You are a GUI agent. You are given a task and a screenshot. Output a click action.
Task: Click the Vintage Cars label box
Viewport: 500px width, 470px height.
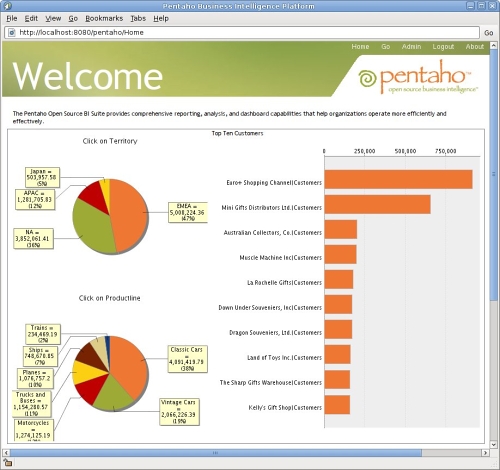click(179, 412)
